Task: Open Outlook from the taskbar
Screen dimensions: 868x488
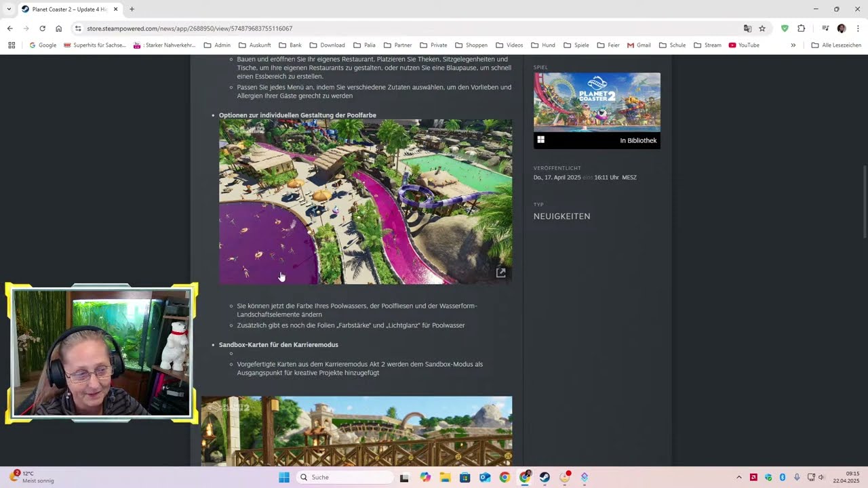Action: click(485, 477)
